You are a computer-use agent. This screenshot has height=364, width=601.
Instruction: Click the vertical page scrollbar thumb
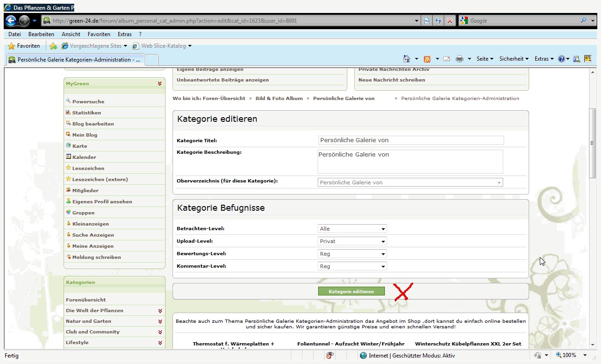pos(592,144)
